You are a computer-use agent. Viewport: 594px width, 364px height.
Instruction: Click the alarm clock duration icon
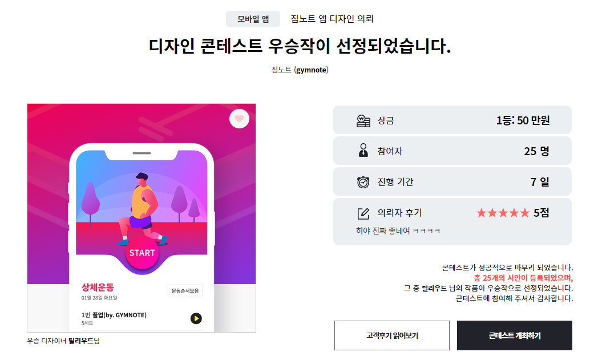click(x=363, y=182)
